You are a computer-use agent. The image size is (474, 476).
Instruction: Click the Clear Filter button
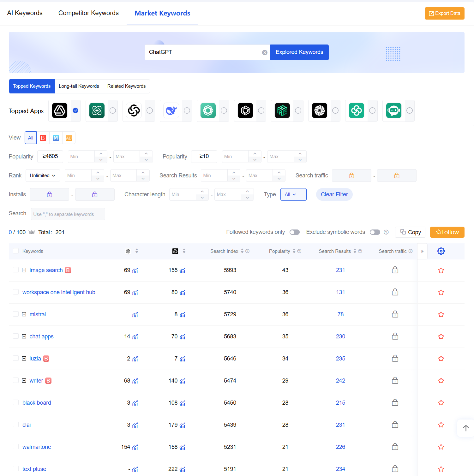coord(334,194)
